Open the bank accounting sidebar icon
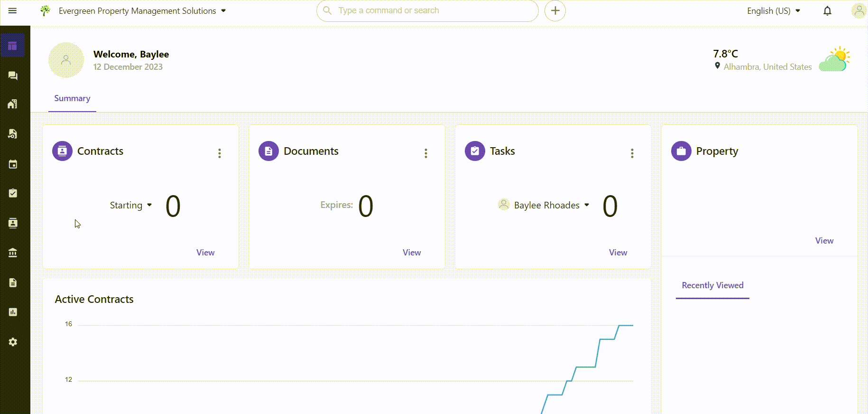This screenshot has height=414, width=868. [x=13, y=253]
